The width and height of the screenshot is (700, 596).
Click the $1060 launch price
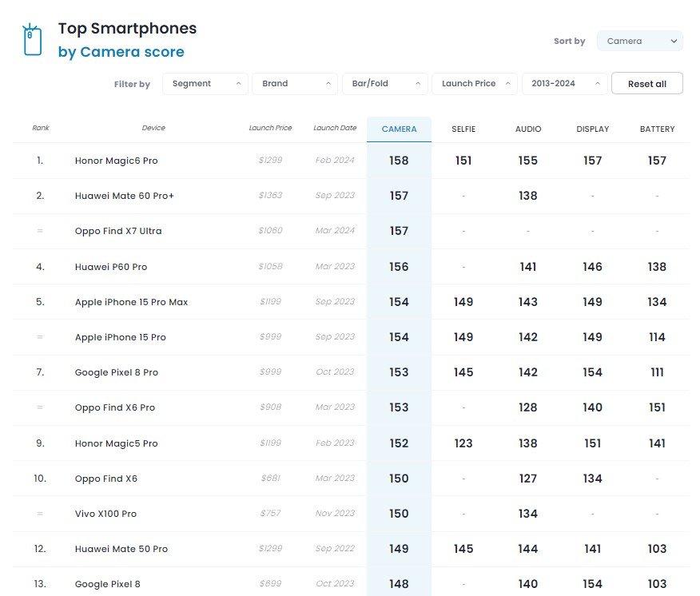[x=271, y=230]
